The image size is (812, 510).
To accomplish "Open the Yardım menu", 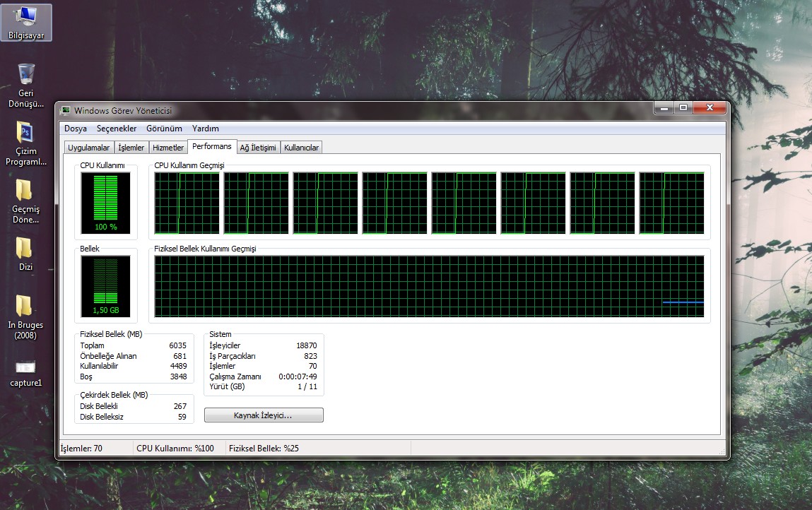I will (x=206, y=129).
